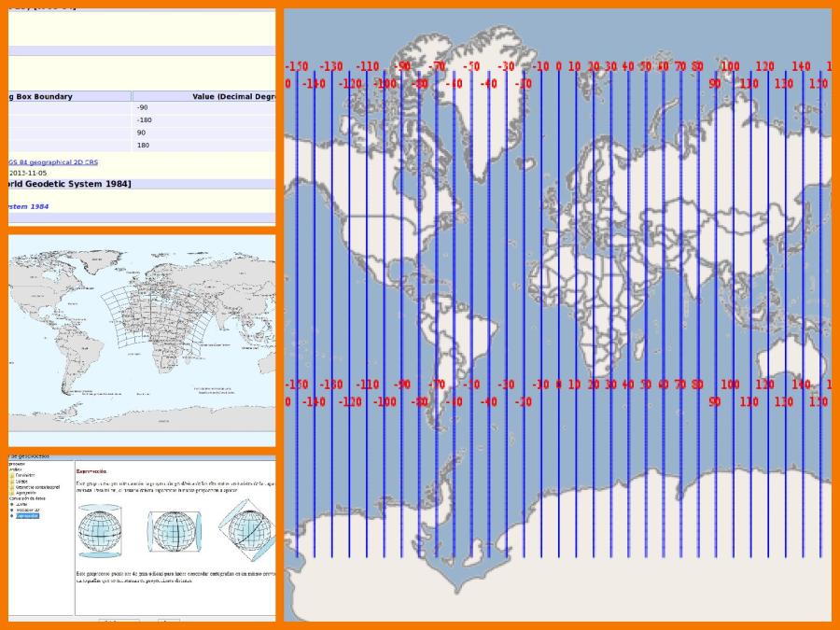Click the first folder icon in the tree

12,474
